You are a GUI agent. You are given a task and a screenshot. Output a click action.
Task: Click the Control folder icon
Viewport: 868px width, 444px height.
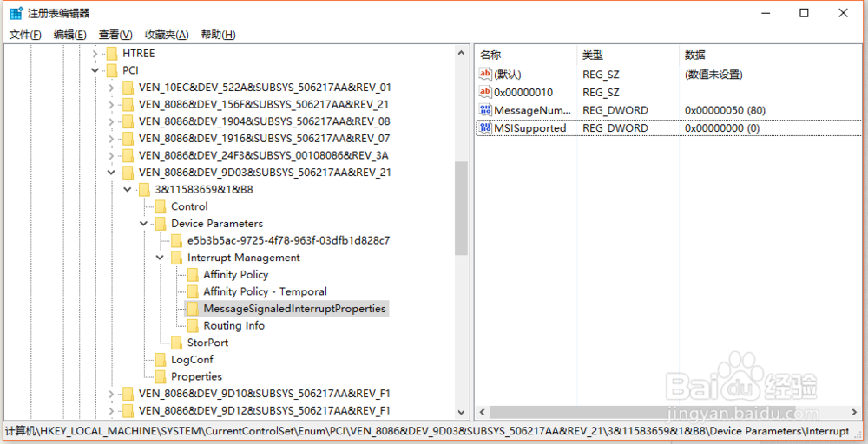click(161, 206)
